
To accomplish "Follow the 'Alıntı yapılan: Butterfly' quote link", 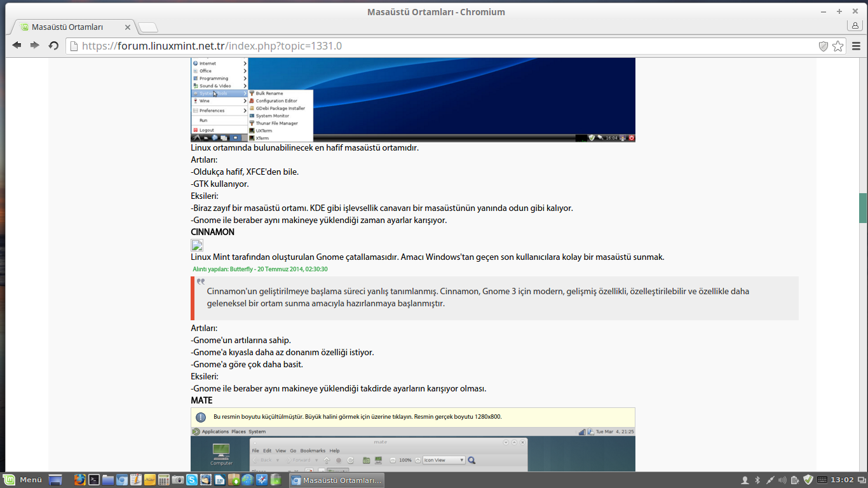I will (261, 269).
